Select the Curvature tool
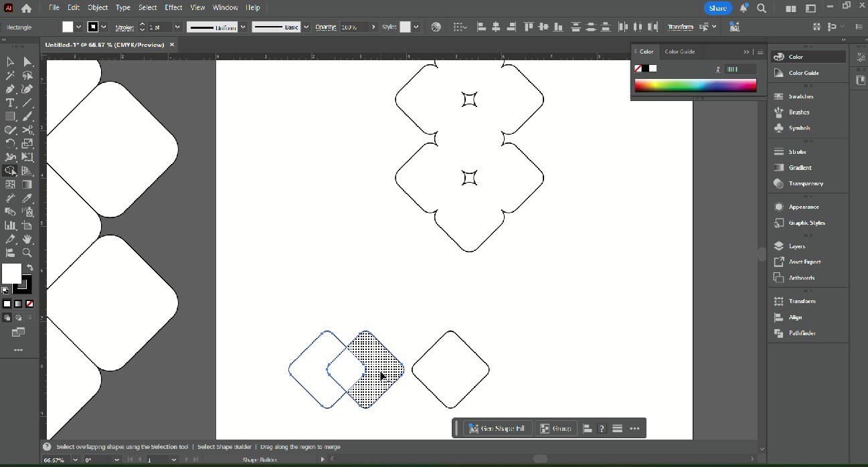This screenshot has height=467, width=868. pyautogui.click(x=27, y=89)
